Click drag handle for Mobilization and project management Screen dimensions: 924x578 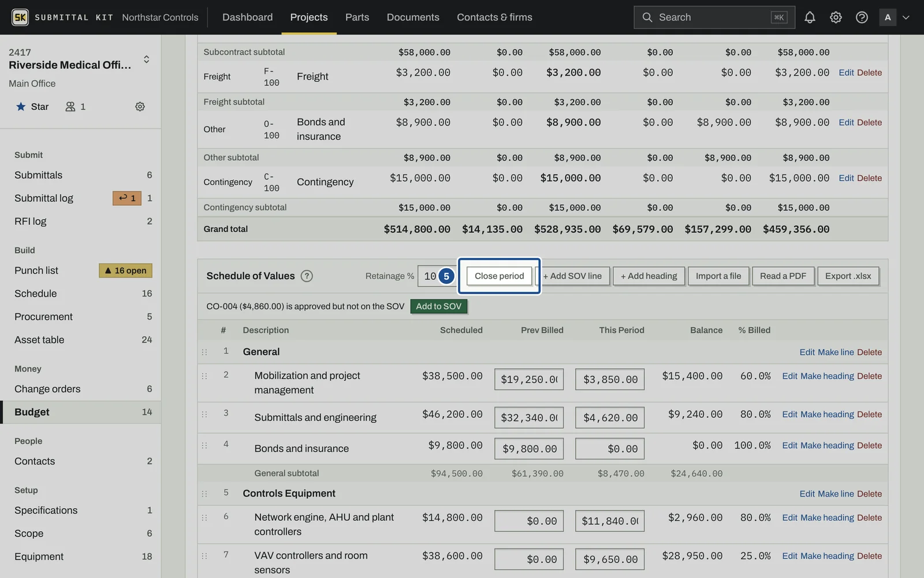pyautogui.click(x=204, y=376)
